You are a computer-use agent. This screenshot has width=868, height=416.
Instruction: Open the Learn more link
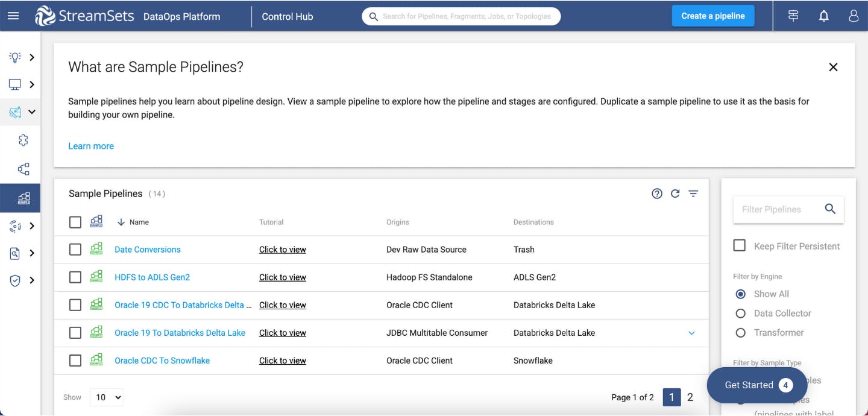click(90, 146)
